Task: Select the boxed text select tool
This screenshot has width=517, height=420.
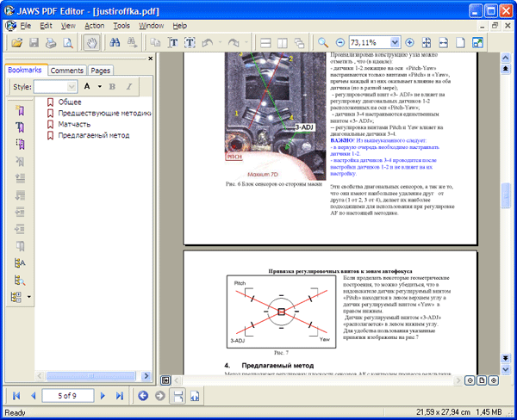Action: click(190, 42)
